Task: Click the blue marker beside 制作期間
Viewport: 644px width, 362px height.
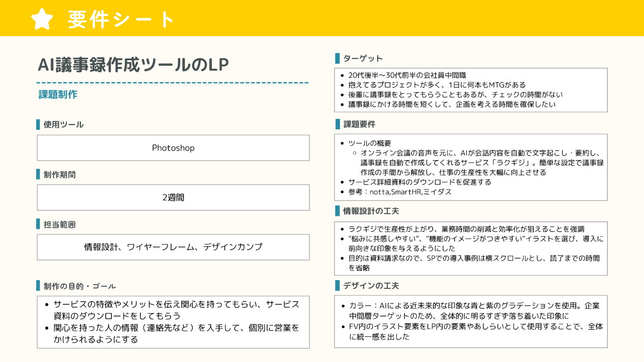Action: click(x=38, y=175)
